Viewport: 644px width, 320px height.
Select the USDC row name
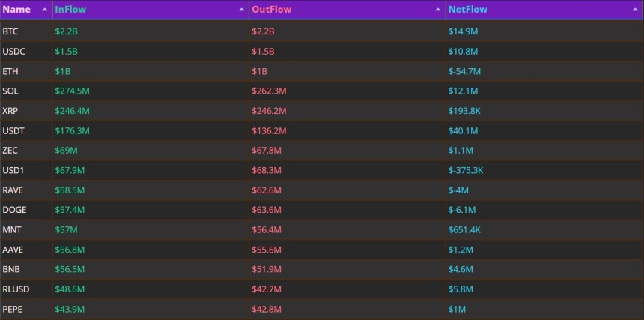[x=13, y=52]
